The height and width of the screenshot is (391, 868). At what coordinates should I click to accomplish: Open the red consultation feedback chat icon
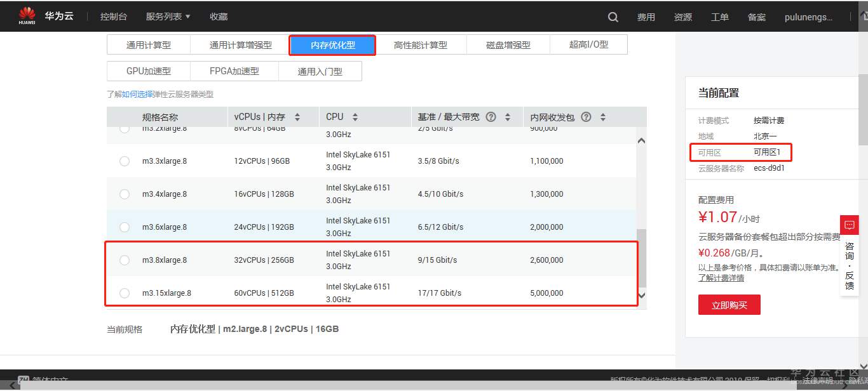pyautogui.click(x=850, y=225)
